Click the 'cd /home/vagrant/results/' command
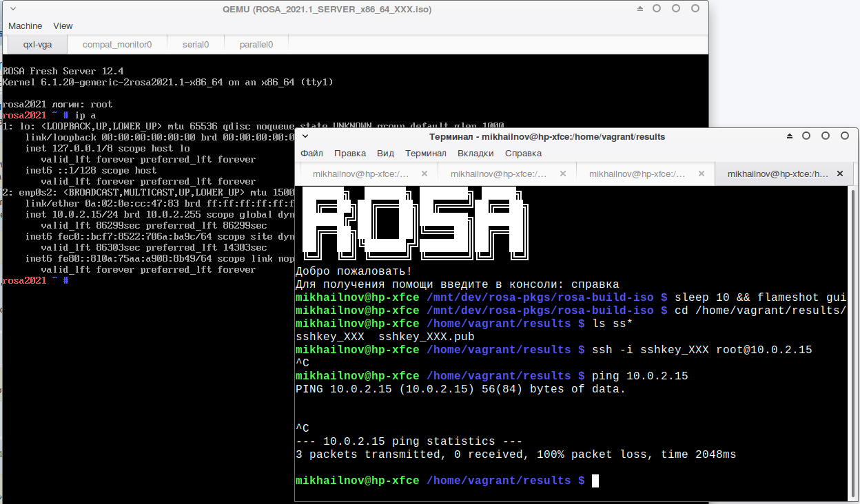The width and height of the screenshot is (860, 504). (x=760, y=311)
